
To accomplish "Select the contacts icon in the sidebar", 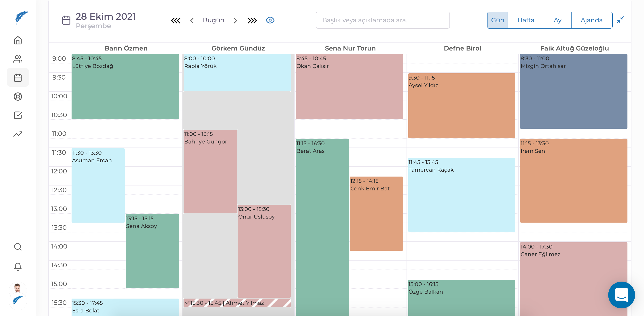I will [18, 59].
